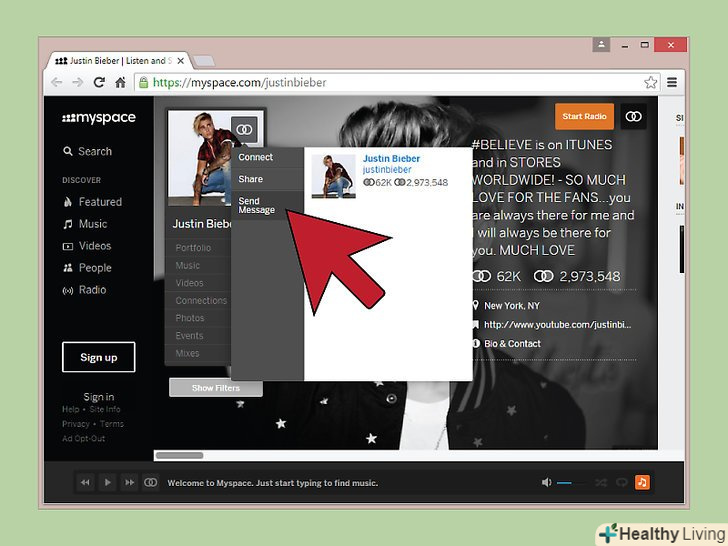Open Photos in profile menu
Viewport: 728px width, 546px height.
190,318
